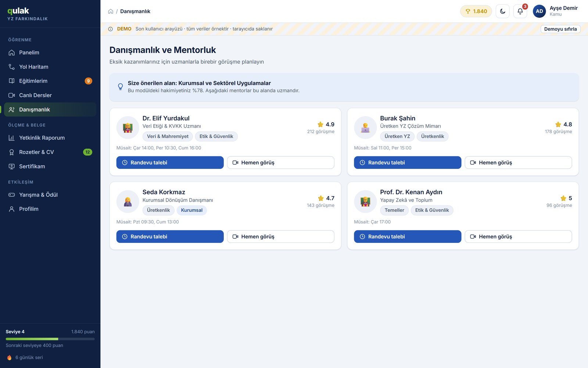Click 'Müsait: Sal 11:00, Per 15:00' text
The height and width of the screenshot is (368, 588).
coord(383,148)
